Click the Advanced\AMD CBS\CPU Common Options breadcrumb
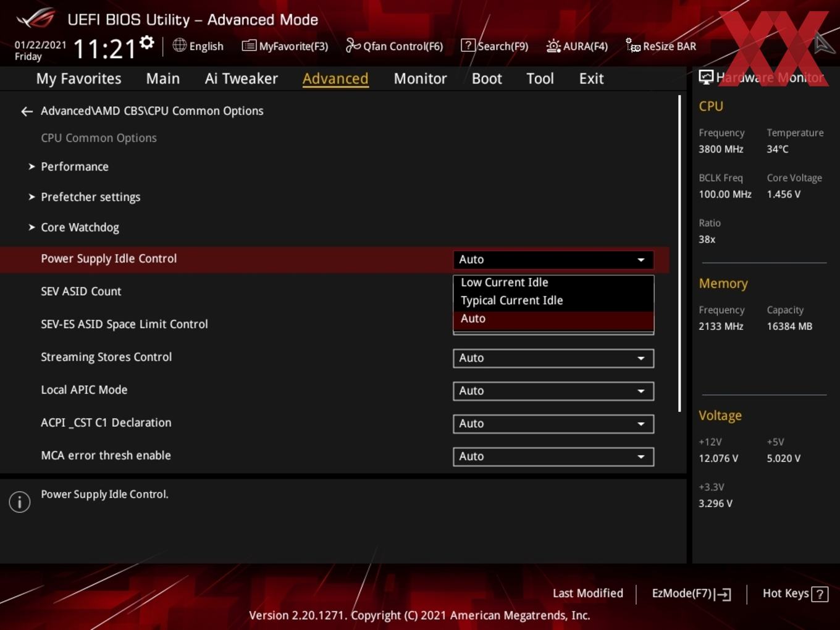840x630 pixels. (x=152, y=111)
